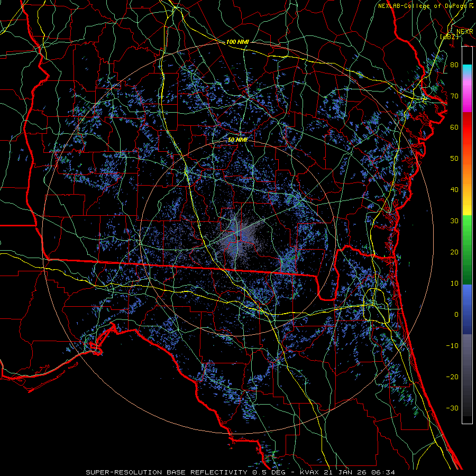Click the "KVAX 21 JAN 26 06:34" timestamp text

tap(347, 472)
